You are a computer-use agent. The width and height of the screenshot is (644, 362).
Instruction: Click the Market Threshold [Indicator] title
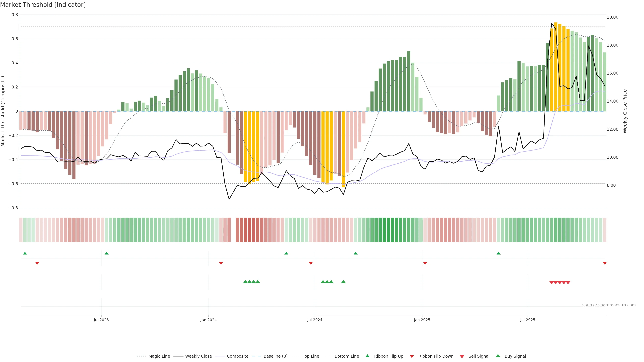(43, 5)
